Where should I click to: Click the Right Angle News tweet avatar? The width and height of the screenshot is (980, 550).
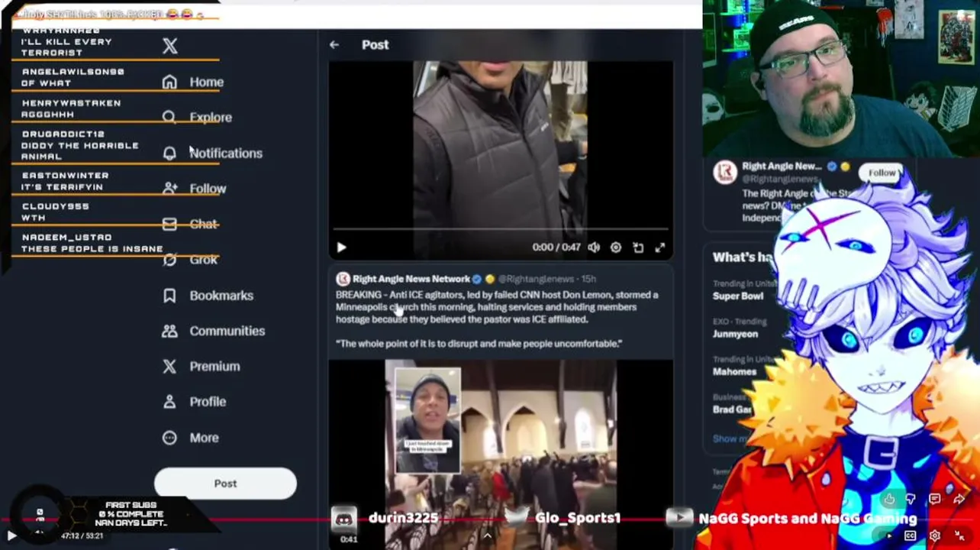pos(343,279)
